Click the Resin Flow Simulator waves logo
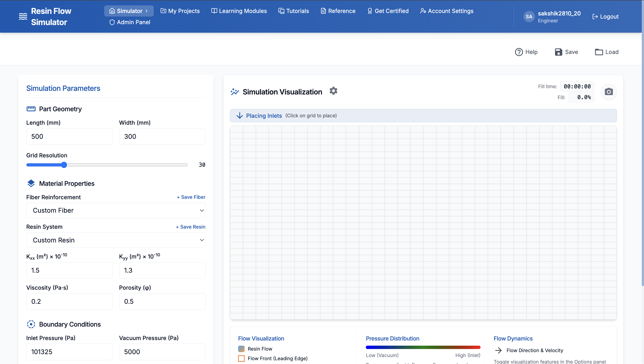Image resolution: width=644 pixels, height=364 pixels. click(23, 17)
